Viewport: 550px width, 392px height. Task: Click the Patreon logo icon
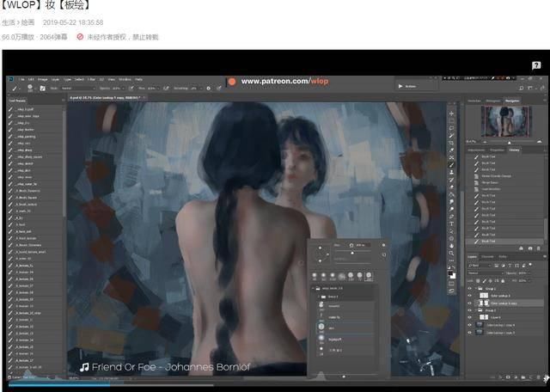(x=232, y=82)
